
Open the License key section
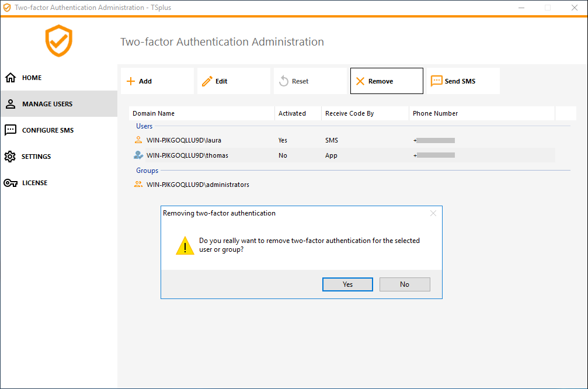[x=34, y=183]
